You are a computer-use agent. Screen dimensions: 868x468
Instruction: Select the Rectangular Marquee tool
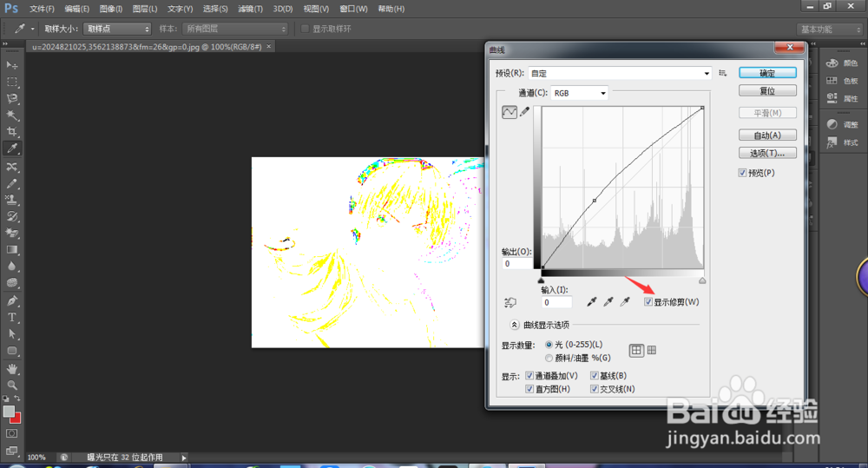11,82
